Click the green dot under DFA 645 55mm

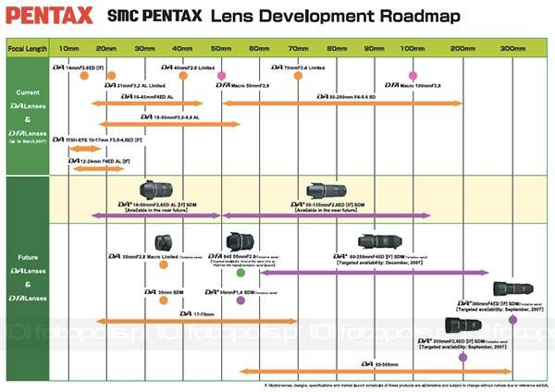tap(240, 273)
